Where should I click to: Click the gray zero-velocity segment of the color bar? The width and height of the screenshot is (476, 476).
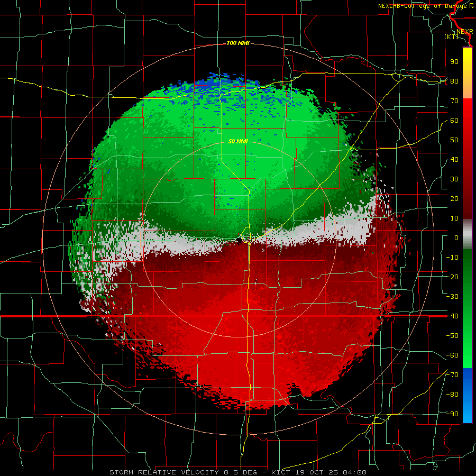467,234
